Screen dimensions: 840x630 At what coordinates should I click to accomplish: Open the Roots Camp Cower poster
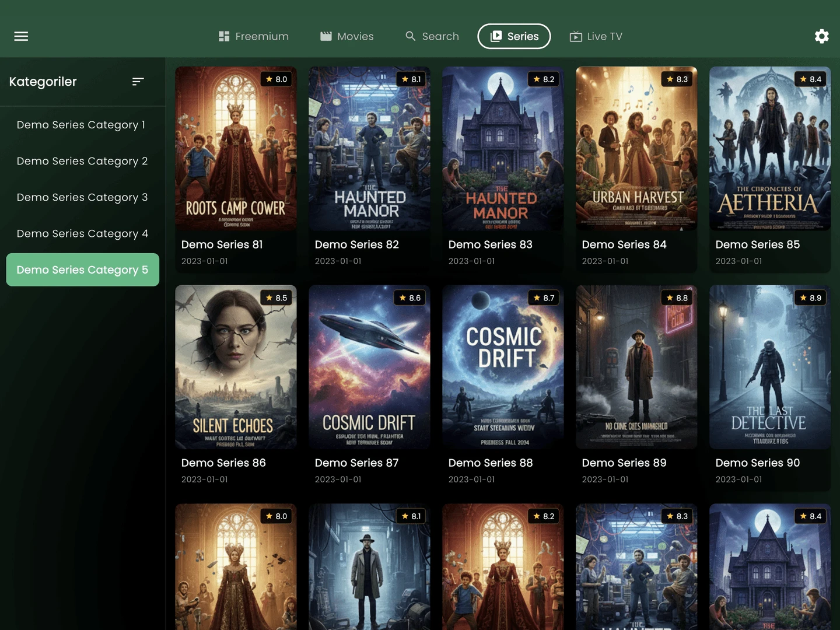(236, 148)
